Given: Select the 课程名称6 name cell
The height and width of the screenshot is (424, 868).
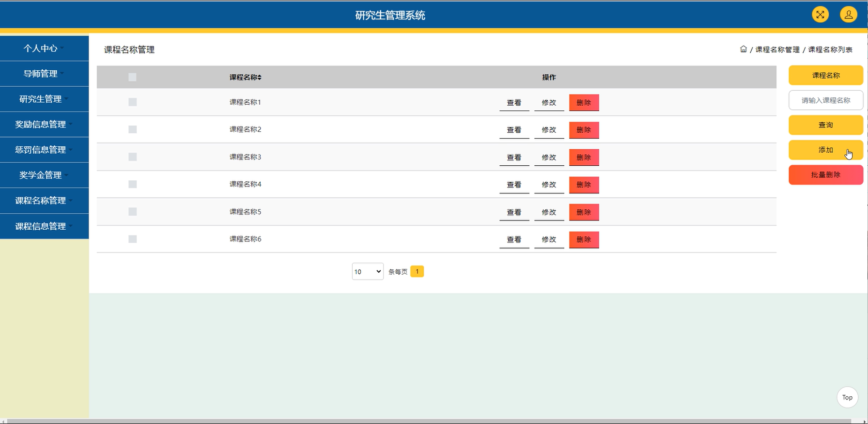Looking at the screenshot, I should click(x=245, y=239).
